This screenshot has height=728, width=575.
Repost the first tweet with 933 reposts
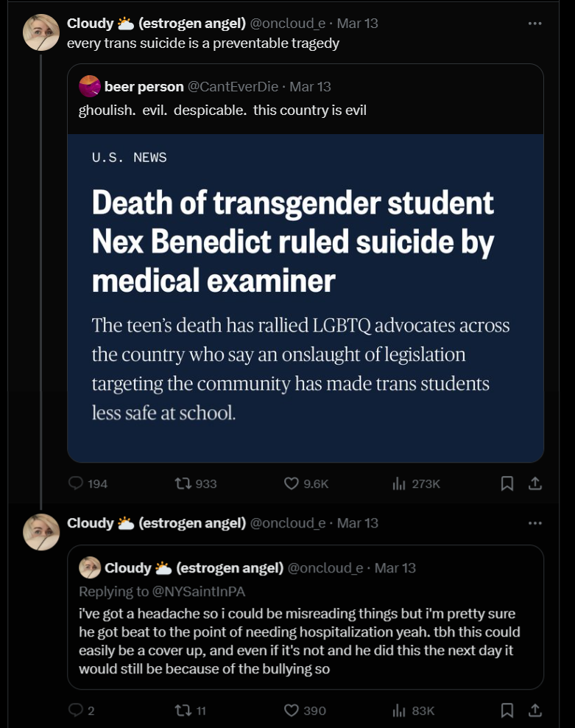coord(183,483)
